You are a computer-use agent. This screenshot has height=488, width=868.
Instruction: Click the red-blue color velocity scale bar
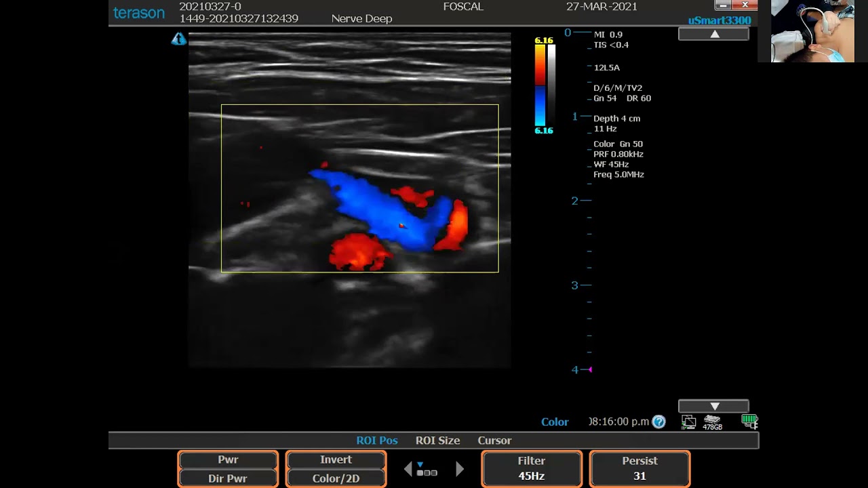point(540,85)
